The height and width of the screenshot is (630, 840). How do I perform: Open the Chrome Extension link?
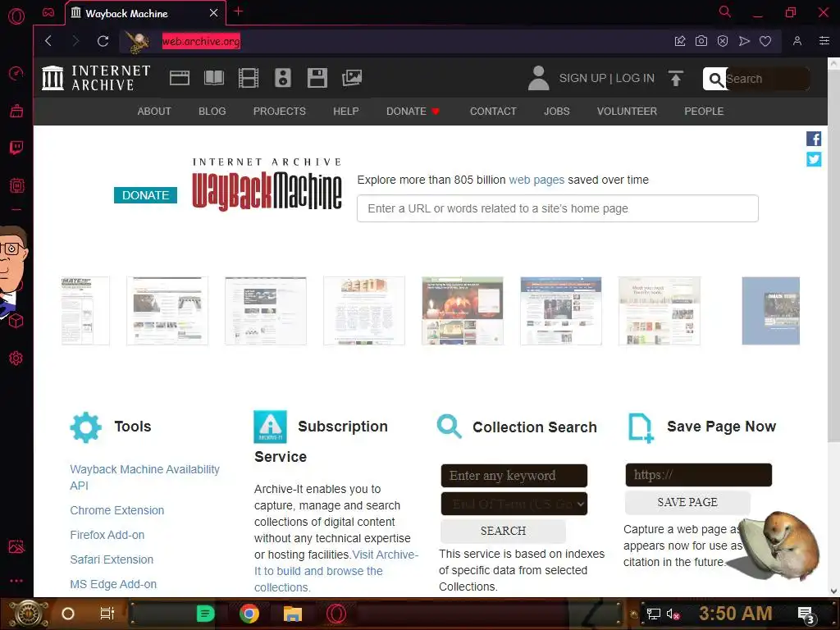coord(116,510)
